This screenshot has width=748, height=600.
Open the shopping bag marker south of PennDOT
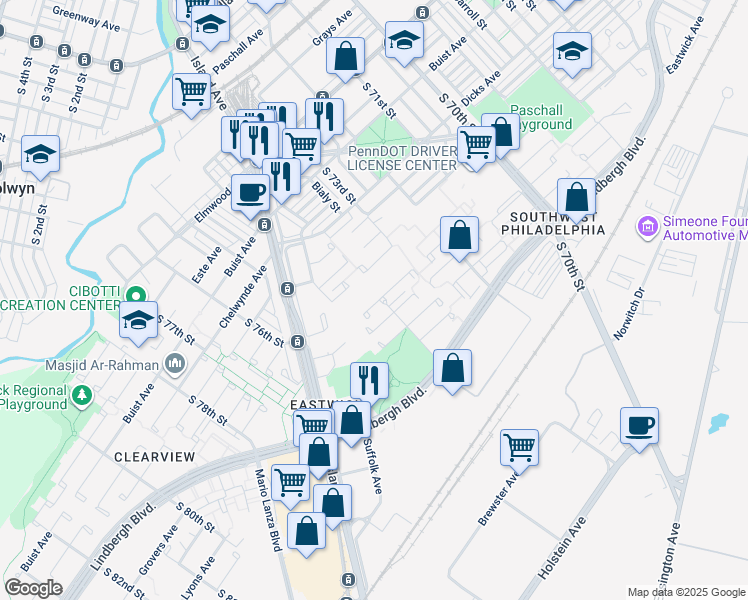(x=459, y=236)
